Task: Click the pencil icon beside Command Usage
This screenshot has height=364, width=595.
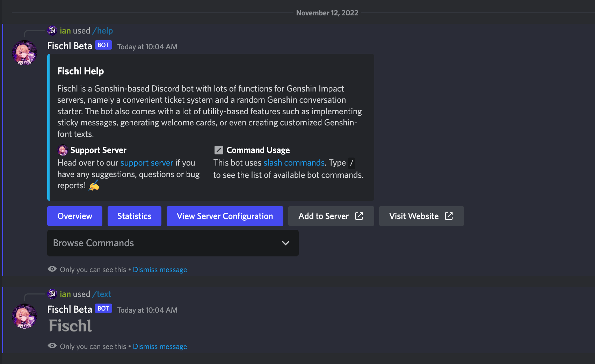Action: click(x=219, y=150)
